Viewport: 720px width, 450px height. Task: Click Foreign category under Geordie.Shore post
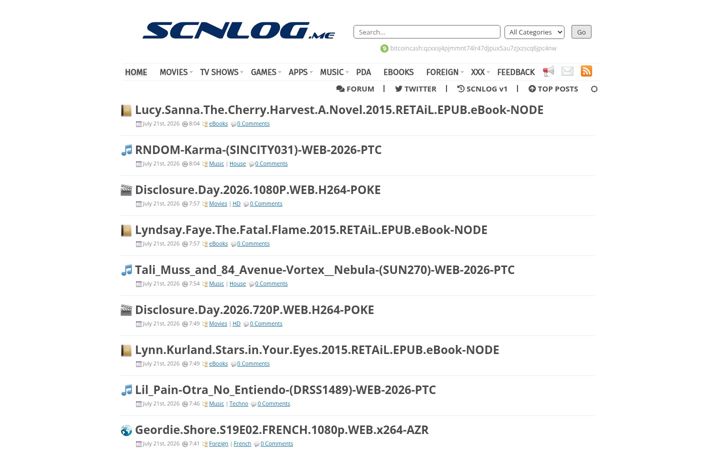click(219, 444)
